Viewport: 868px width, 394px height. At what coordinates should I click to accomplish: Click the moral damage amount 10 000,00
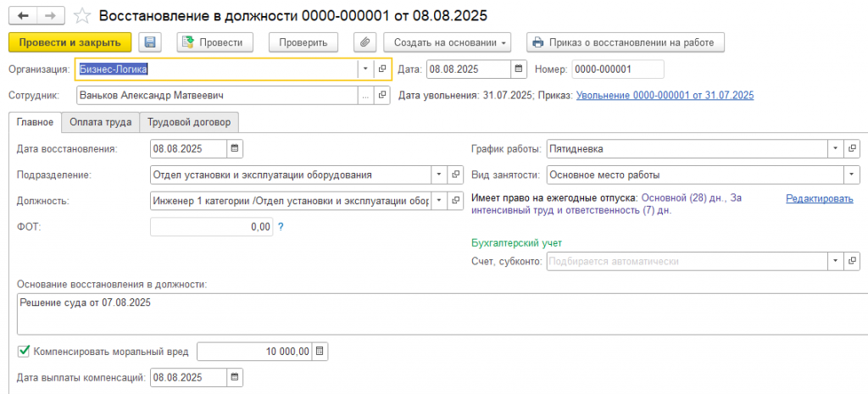pyautogui.click(x=254, y=351)
